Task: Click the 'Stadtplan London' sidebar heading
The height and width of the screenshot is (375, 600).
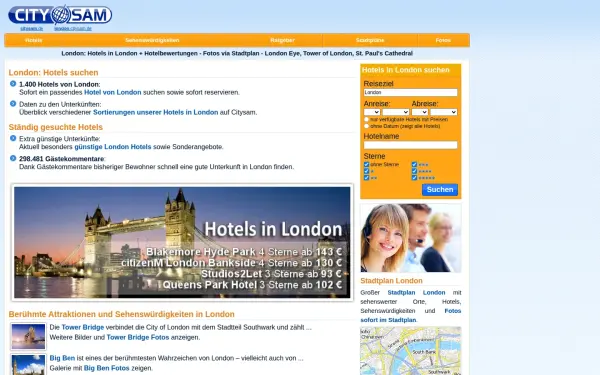Action: (x=391, y=280)
